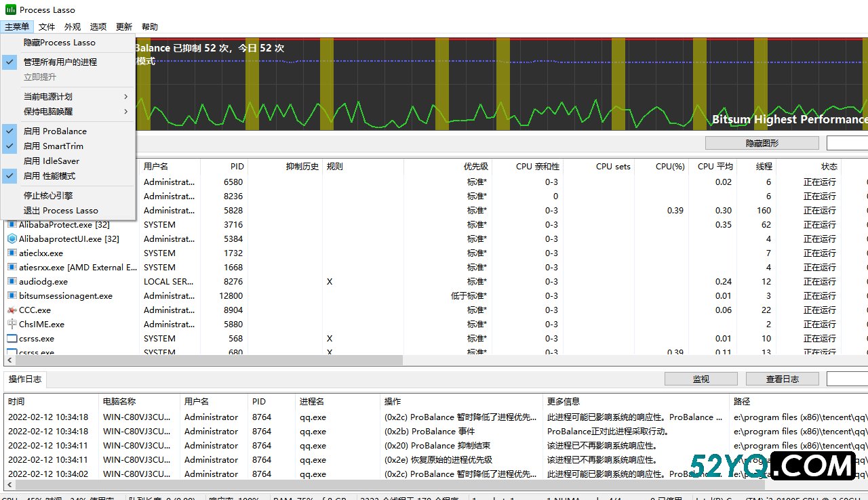Sort by 用户名 column header
Image resolution: width=868 pixels, height=500 pixels.
pos(170,166)
